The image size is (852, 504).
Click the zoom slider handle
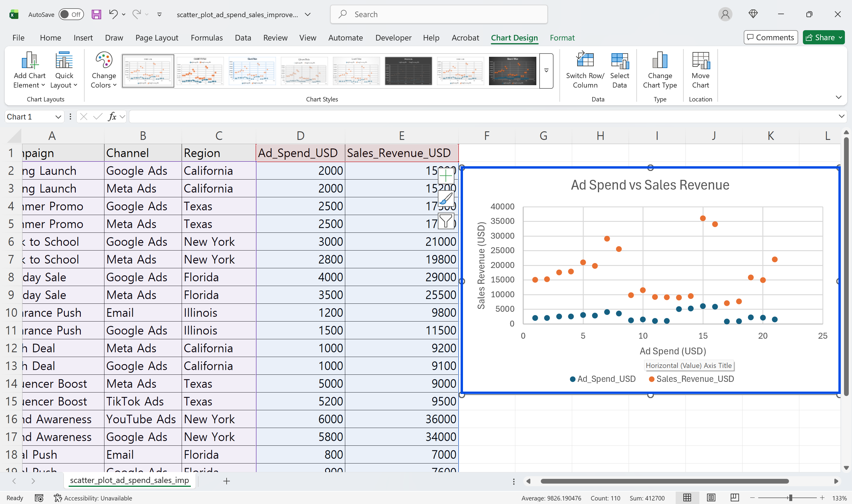(x=790, y=498)
